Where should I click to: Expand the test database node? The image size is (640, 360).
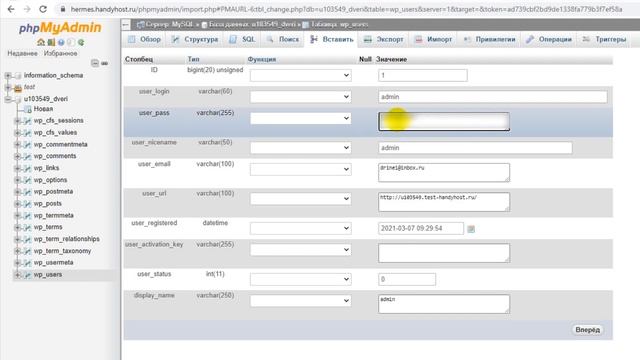click(8, 87)
